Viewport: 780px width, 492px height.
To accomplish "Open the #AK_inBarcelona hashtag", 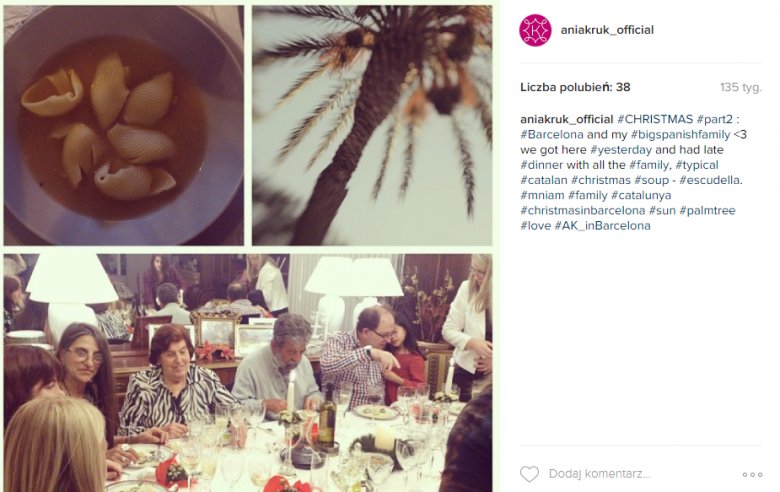I will pyautogui.click(x=602, y=226).
